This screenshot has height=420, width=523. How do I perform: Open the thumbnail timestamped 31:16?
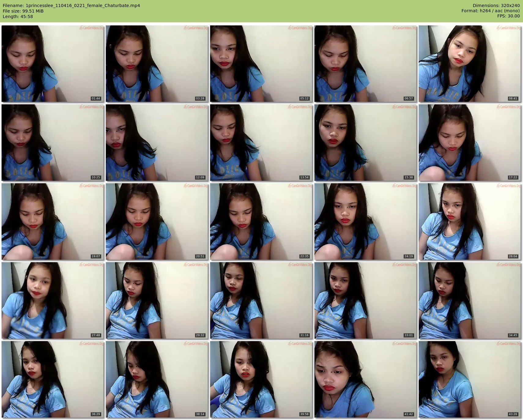tap(261, 300)
